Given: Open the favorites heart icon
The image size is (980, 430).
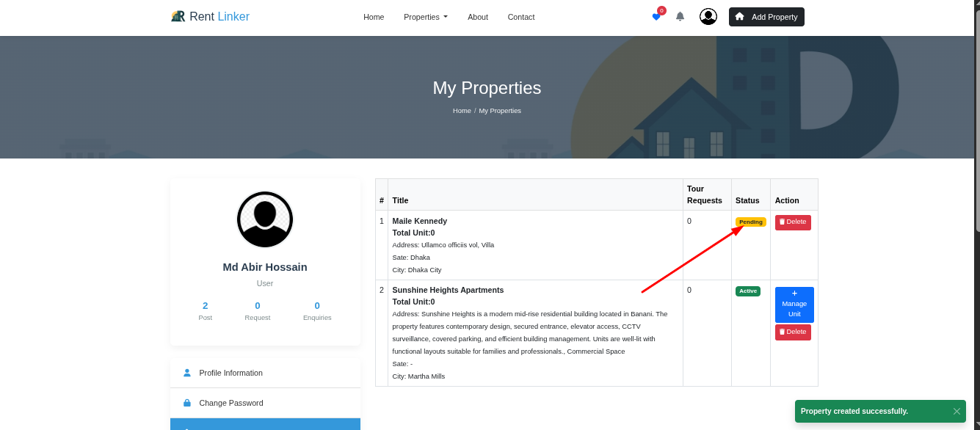Looking at the screenshot, I should (x=656, y=17).
